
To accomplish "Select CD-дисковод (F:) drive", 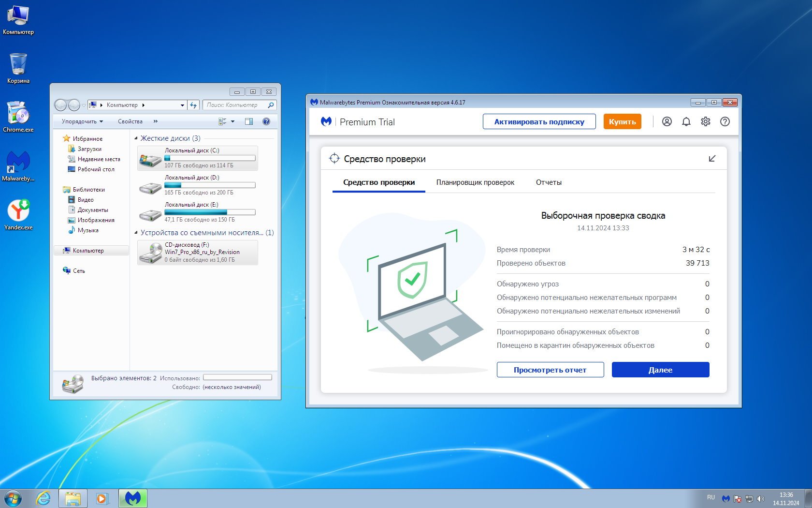I will (x=197, y=253).
